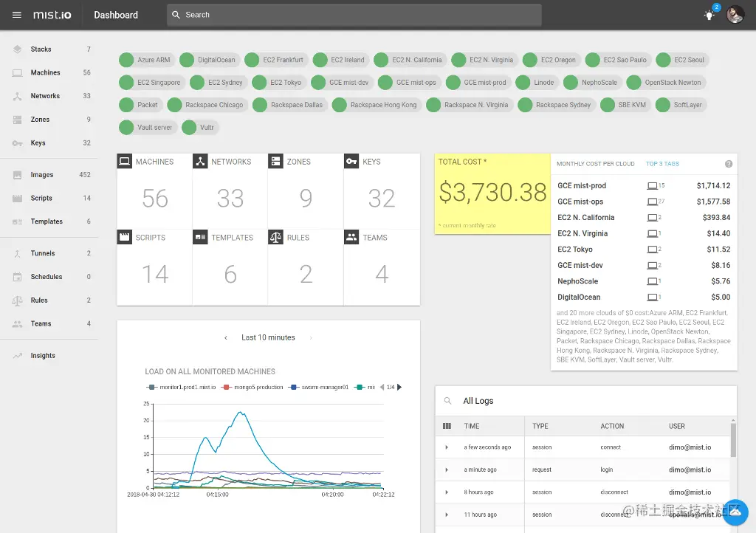Switch to Monthly Cost Per Cloud tab
Viewport: 756px width, 533px height.
(596, 164)
